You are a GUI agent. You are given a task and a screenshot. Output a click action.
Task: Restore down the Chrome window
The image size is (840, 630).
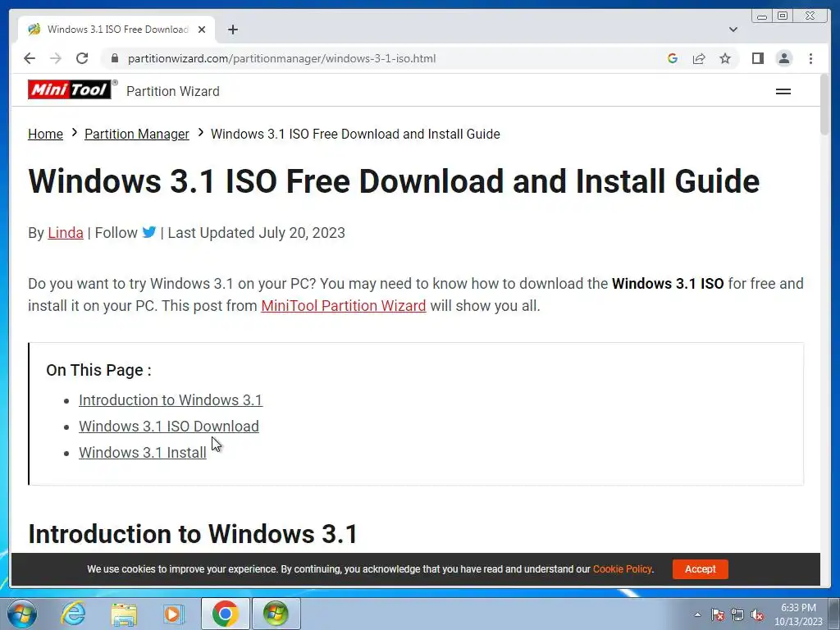point(783,16)
